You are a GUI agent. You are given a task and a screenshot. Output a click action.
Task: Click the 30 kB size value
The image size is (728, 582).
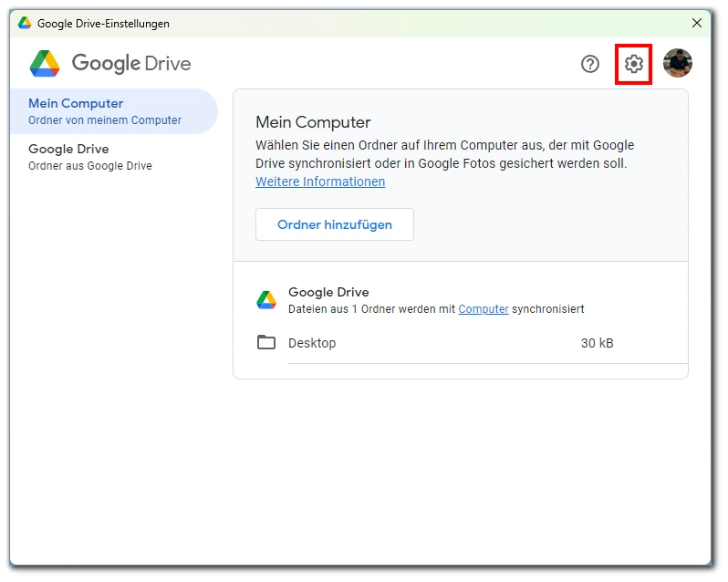597,343
